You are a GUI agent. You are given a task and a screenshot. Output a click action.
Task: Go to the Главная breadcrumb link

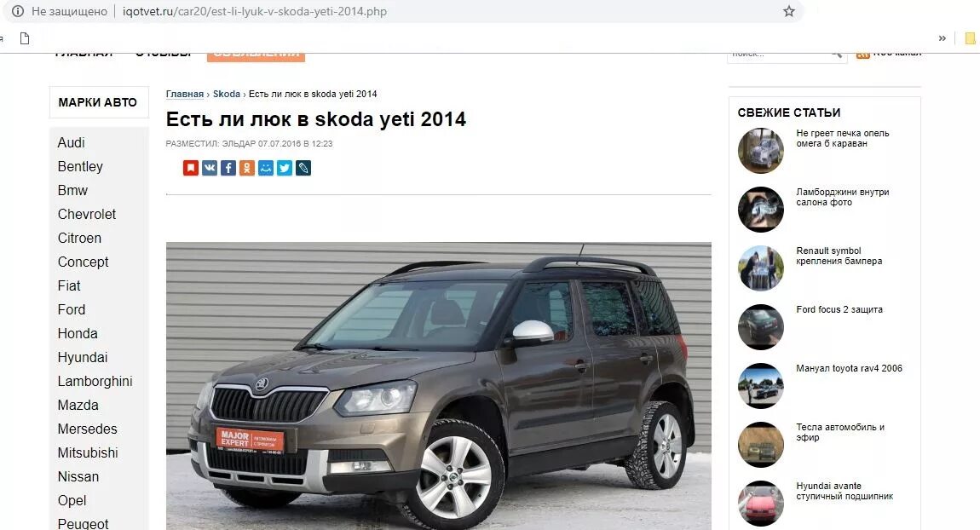point(184,94)
